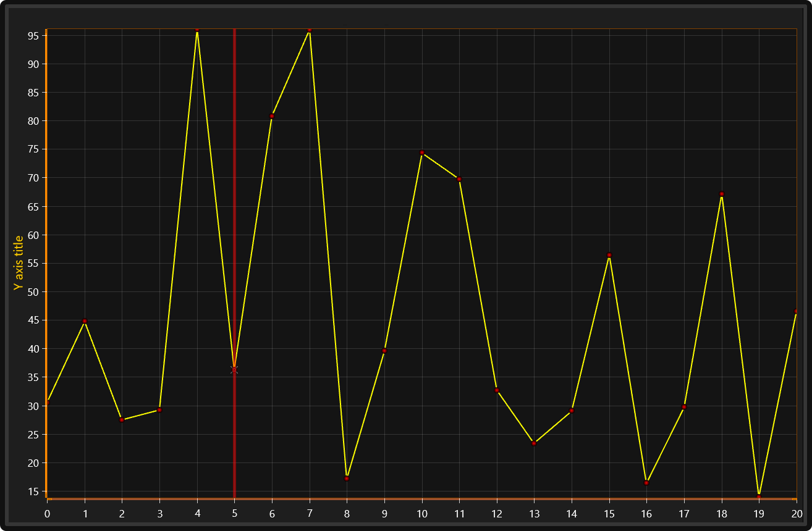Click Y-axis tick label "55"
Screen dimensions: 812x531
coord(33,264)
